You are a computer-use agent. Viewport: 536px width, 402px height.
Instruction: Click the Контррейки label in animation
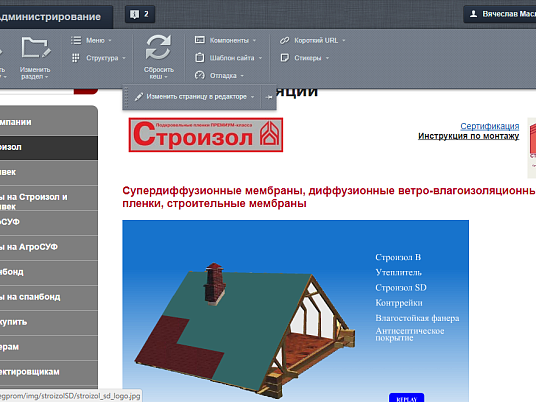399,303
